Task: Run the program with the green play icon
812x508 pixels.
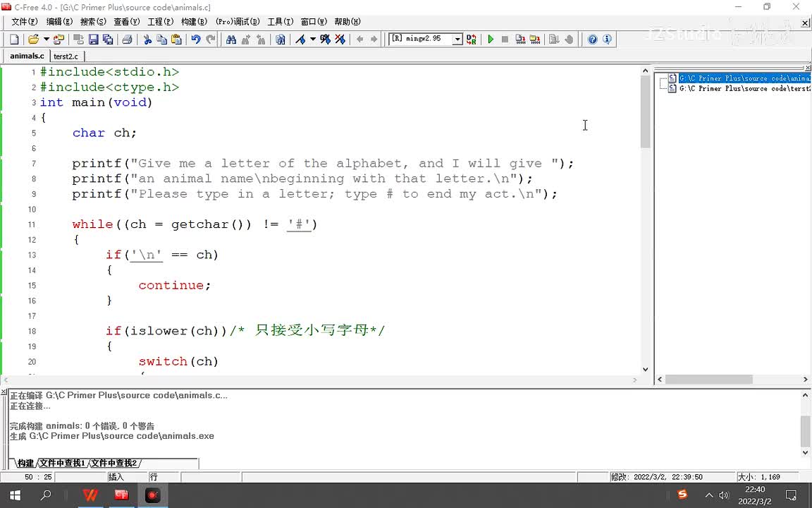Action: 491,40
